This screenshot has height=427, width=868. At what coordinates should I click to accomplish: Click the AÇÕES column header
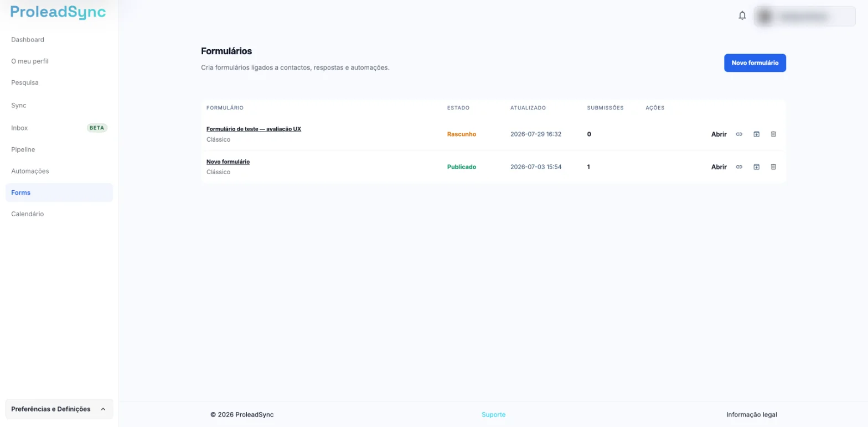[655, 108]
